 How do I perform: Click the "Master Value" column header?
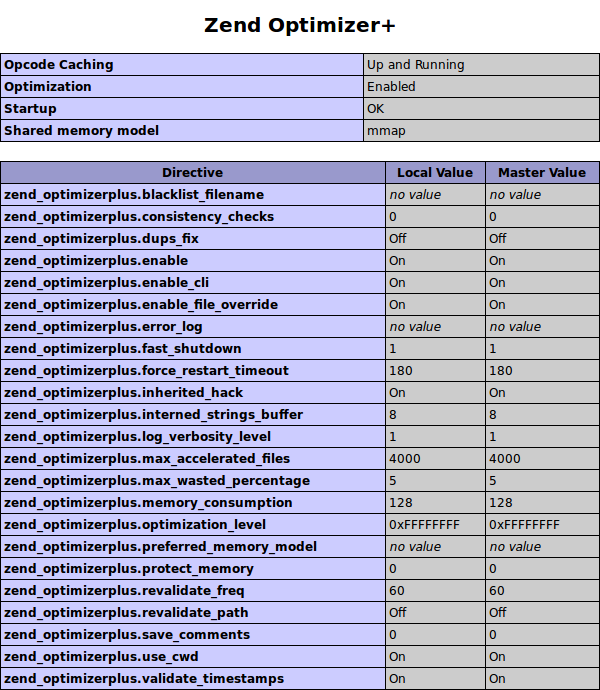pyautogui.click(x=542, y=172)
